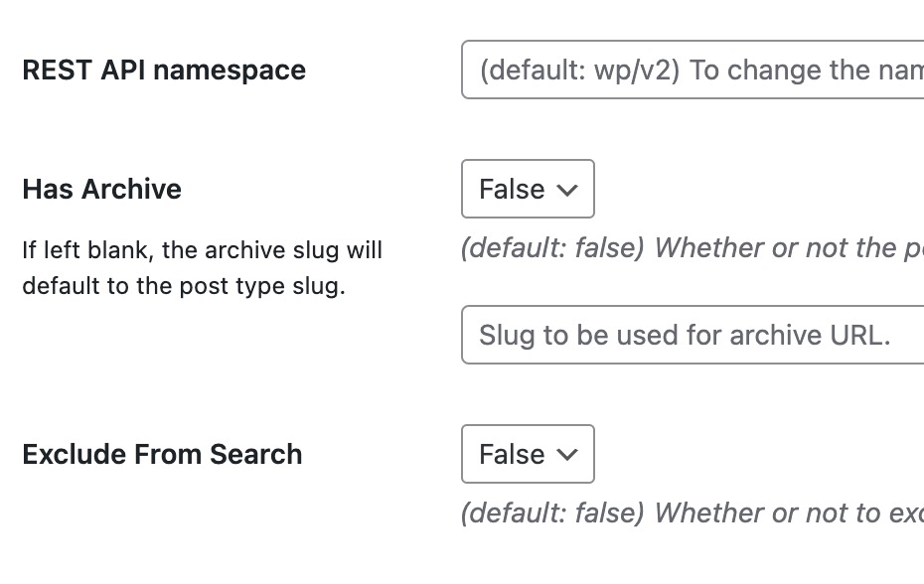Screen dimensions: 924x584
Task: Click the Has Archive label
Action: pyautogui.click(x=101, y=190)
